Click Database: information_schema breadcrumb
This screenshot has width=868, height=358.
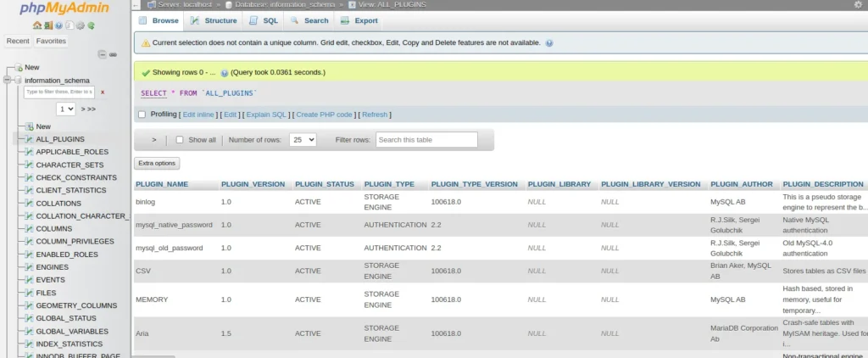point(285,4)
